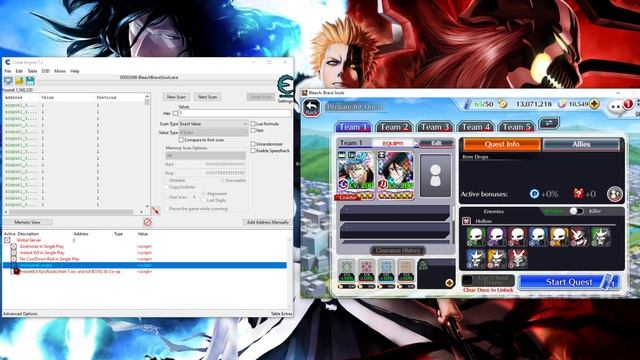Enable the Unrandomizer checkbox
The width and height of the screenshot is (640, 360).
(x=253, y=144)
